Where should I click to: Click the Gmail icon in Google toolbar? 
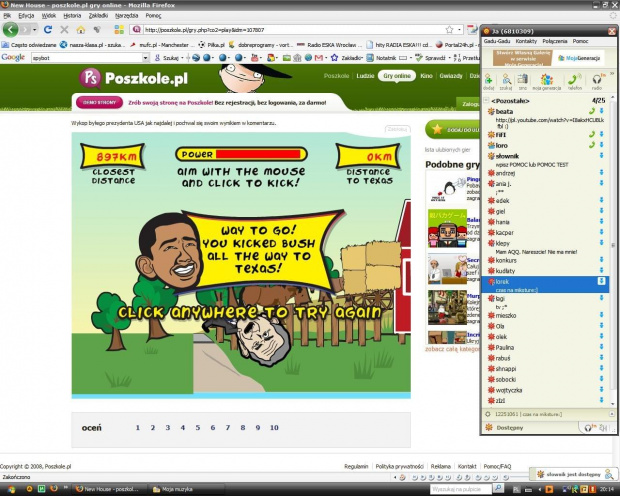319,58
